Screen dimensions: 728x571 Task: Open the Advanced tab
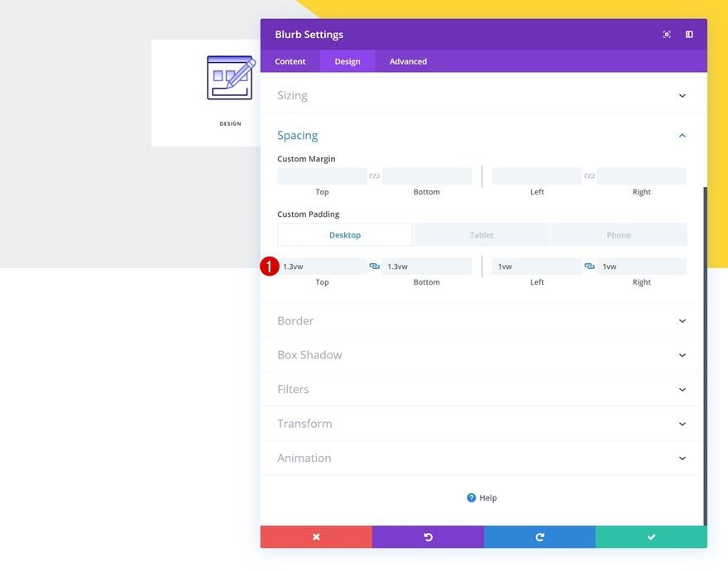tap(408, 61)
